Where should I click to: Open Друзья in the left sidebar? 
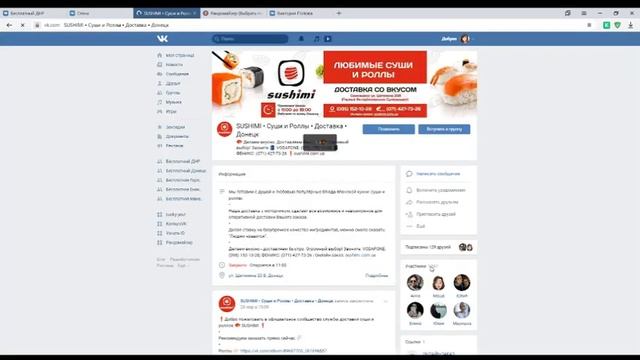coord(173,83)
